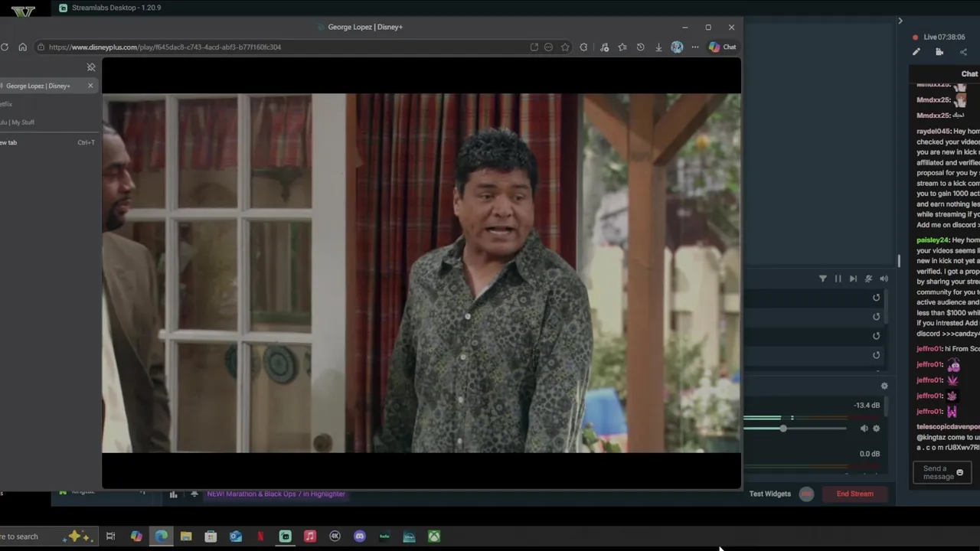Replay the first event in list
980x551 pixels.
click(877, 298)
